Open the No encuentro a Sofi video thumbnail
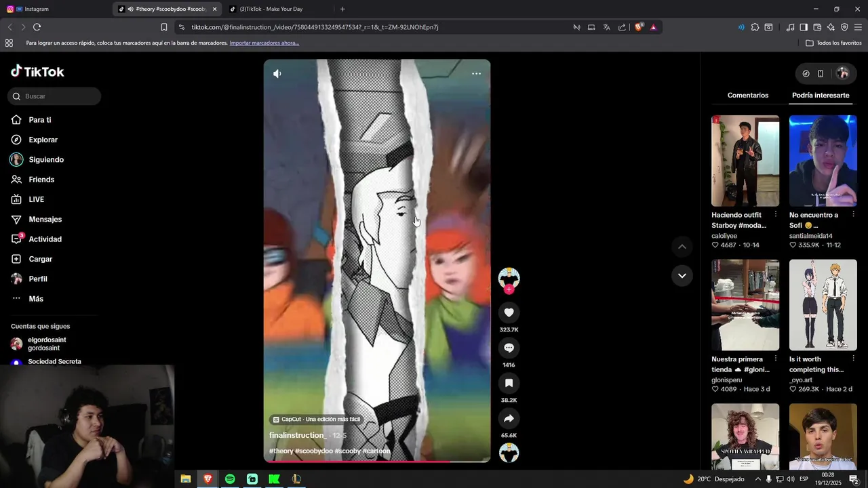This screenshot has height=488, width=868. coord(823,161)
